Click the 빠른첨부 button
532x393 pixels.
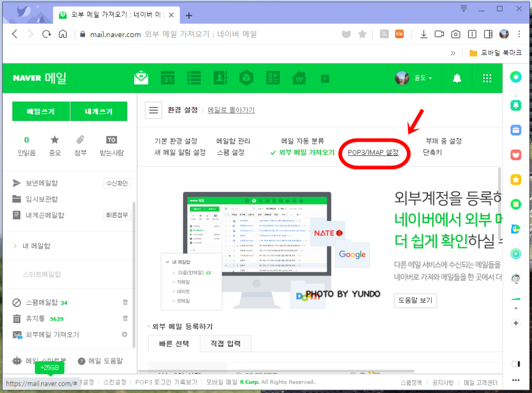117,215
